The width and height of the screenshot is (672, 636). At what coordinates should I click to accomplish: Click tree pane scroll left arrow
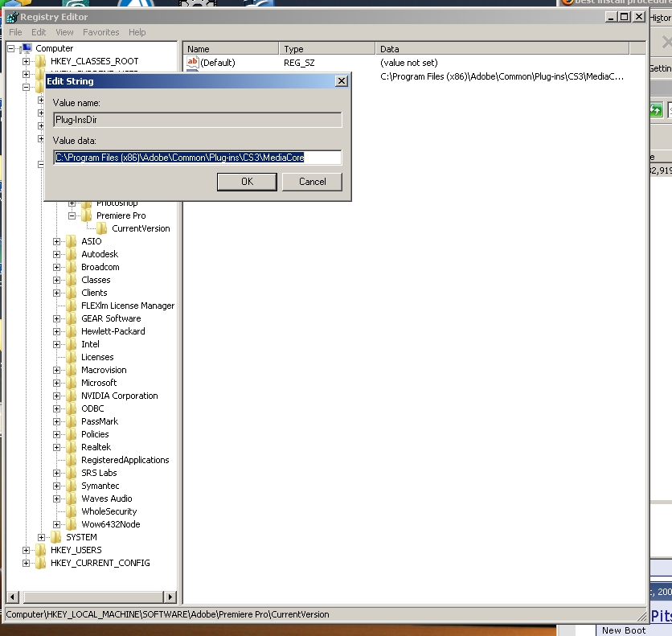[12, 597]
